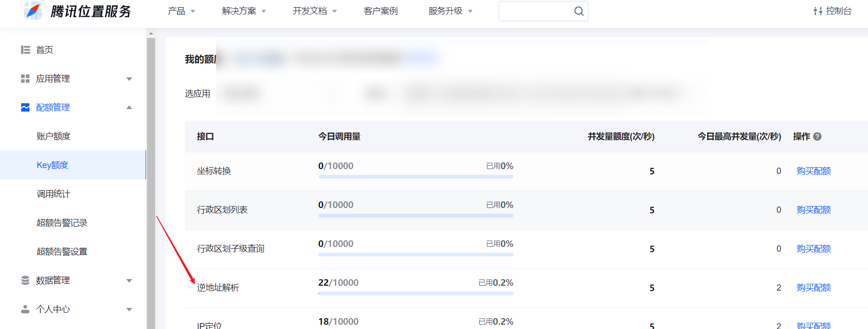868x329 pixels.
Task: Select 账户额度 in the sidebar
Action: (x=53, y=136)
